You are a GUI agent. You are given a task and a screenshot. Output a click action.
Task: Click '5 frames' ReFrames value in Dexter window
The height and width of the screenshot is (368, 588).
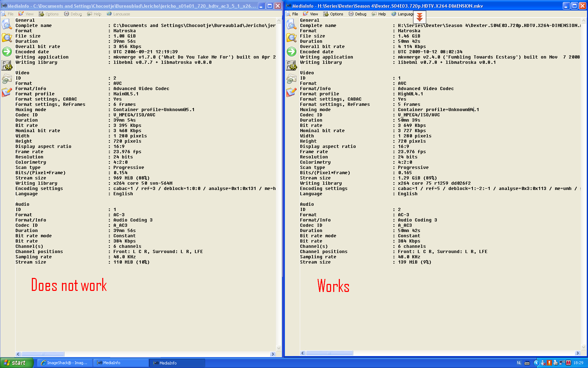click(409, 104)
